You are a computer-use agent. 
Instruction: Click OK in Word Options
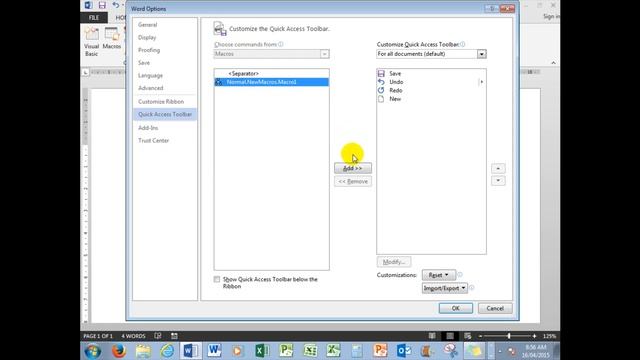[456, 308]
